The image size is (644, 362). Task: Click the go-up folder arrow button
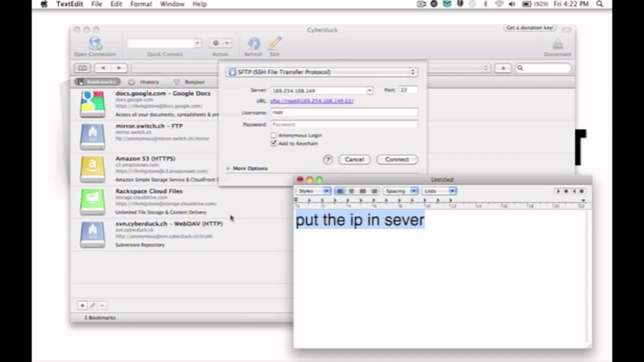pos(503,68)
